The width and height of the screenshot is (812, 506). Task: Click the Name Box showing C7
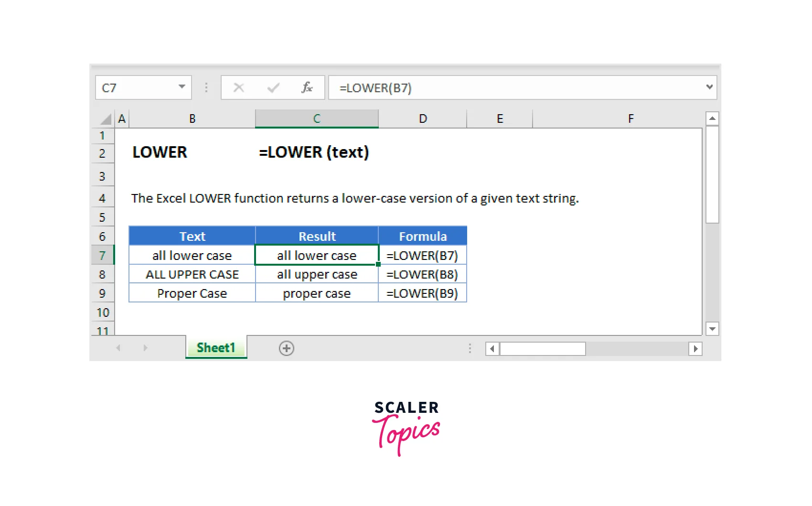[x=136, y=88]
